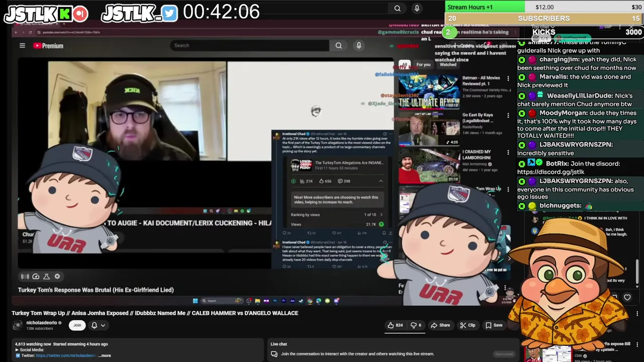Save the video with Save button
Image resolution: width=644 pixels, height=362 pixels.
[494, 325]
